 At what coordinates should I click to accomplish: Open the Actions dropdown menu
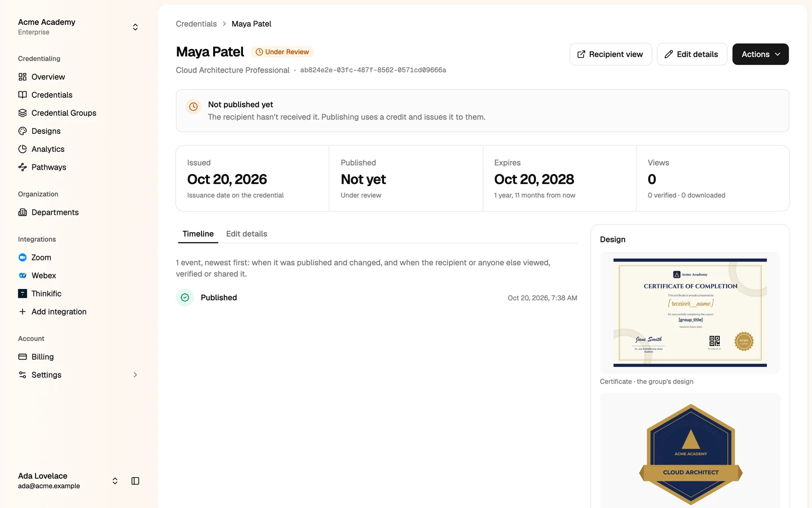760,54
